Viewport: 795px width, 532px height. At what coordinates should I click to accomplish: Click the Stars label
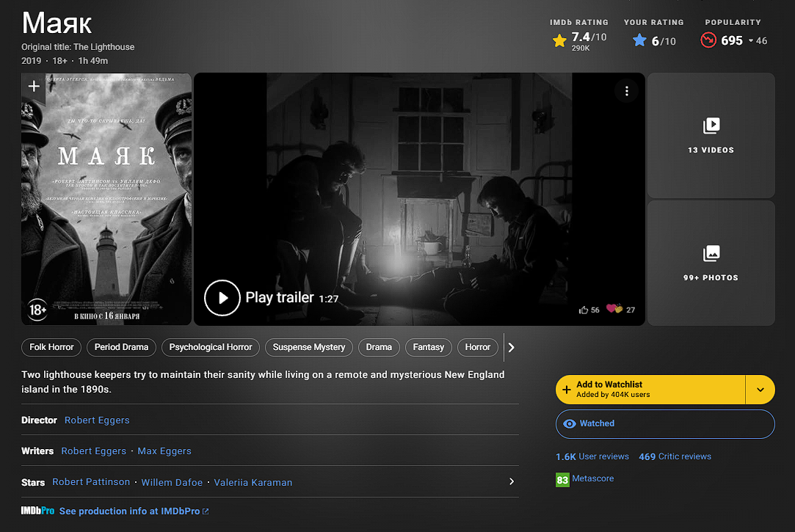point(33,482)
